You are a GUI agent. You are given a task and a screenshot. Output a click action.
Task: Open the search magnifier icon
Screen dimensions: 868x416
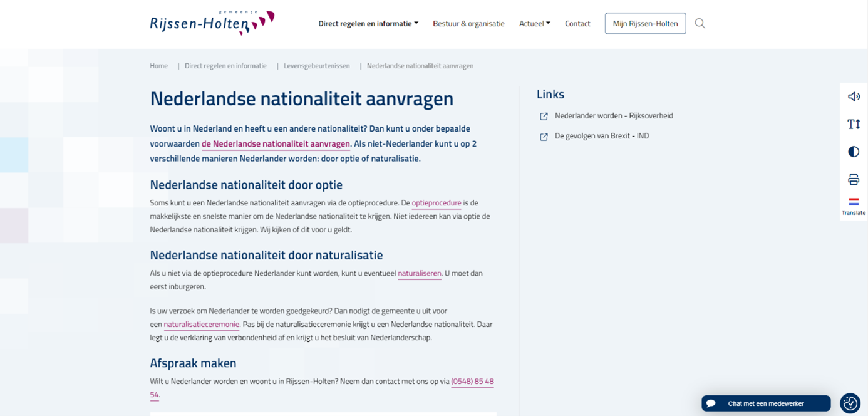click(700, 24)
